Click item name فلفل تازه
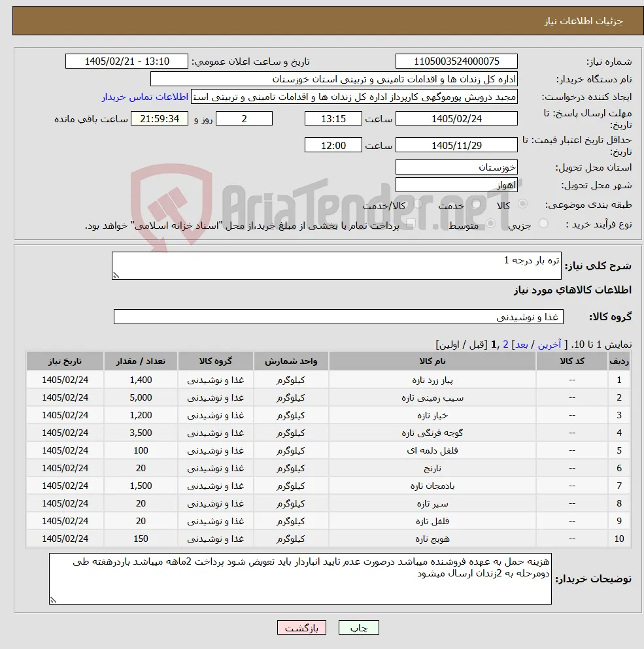The height and width of the screenshot is (649, 644). point(432,521)
